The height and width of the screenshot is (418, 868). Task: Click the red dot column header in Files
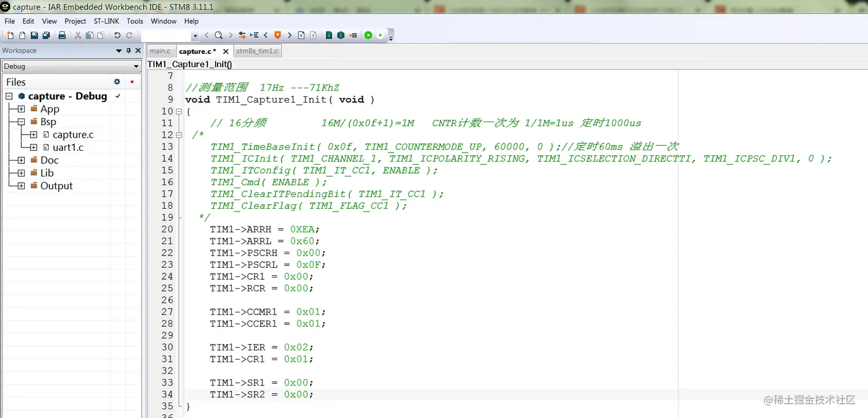[x=132, y=82]
